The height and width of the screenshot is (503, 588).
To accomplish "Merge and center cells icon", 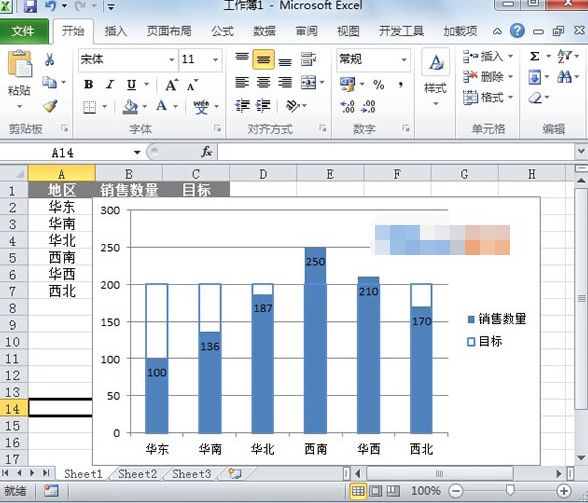I will (x=309, y=82).
